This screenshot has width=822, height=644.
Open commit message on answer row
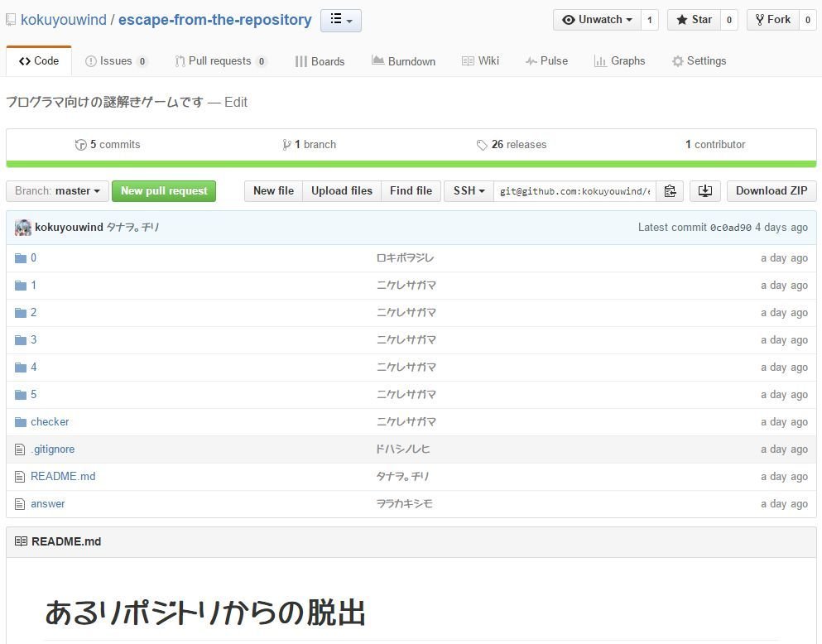click(x=404, y=503)
